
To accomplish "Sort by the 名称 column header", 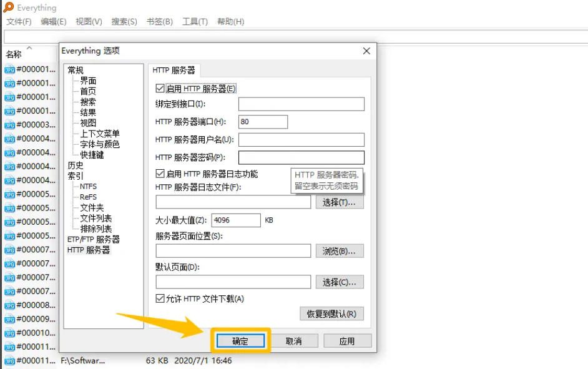I will [14, 54].
